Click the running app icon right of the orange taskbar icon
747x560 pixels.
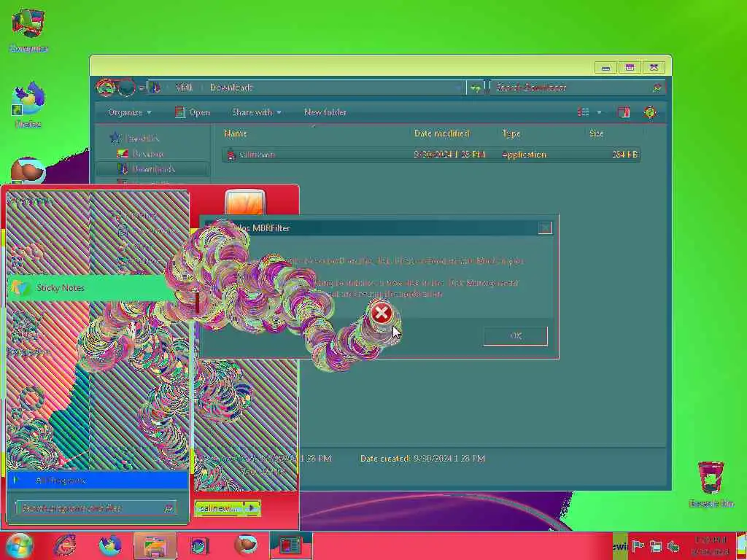290,545
